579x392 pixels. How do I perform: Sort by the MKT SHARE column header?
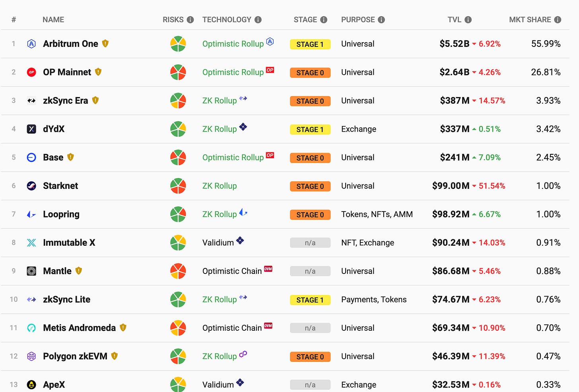tap(530, 19)
